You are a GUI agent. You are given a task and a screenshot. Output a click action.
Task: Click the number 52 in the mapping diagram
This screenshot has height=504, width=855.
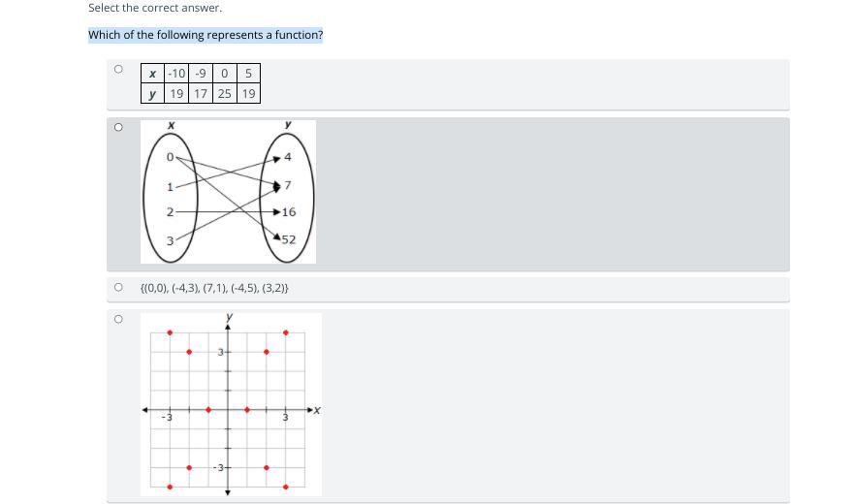coord(289,239)
